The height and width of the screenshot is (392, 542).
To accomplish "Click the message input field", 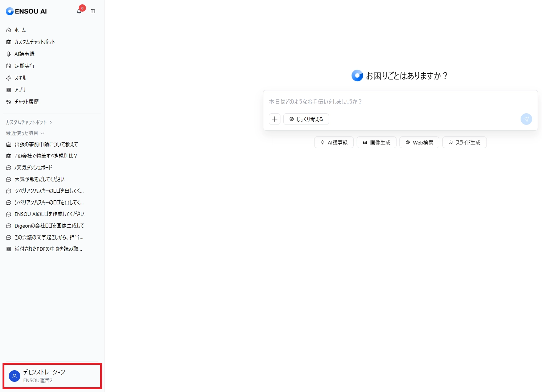I will pos(400,102).
